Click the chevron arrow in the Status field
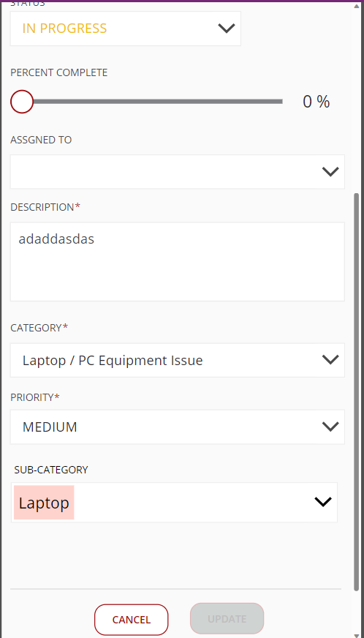The height and width of the screenshot is (638, 364). coord(227,29)
